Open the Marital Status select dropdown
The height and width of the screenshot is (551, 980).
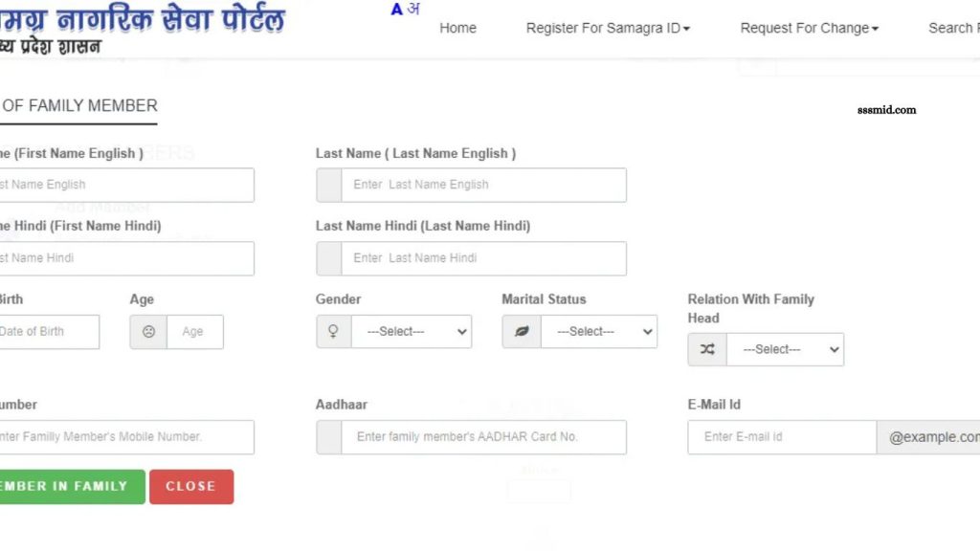click(x=599, y=331)
